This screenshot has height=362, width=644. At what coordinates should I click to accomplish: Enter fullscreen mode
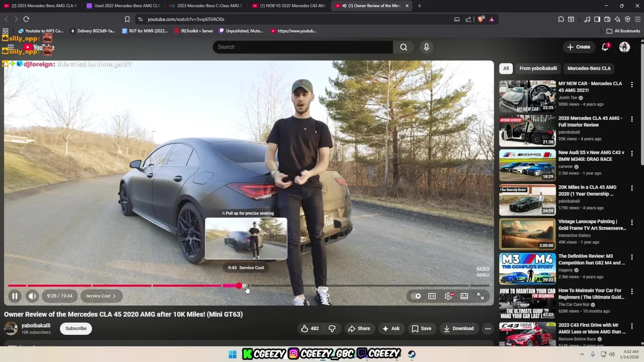(x=480, y=296)
